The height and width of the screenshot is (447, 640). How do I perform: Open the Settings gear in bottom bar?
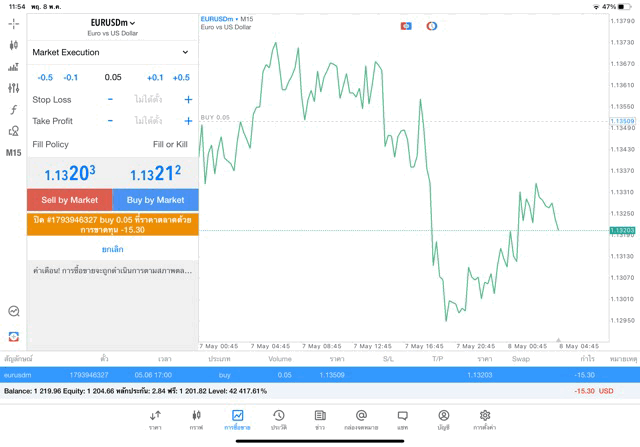point(485,419)
